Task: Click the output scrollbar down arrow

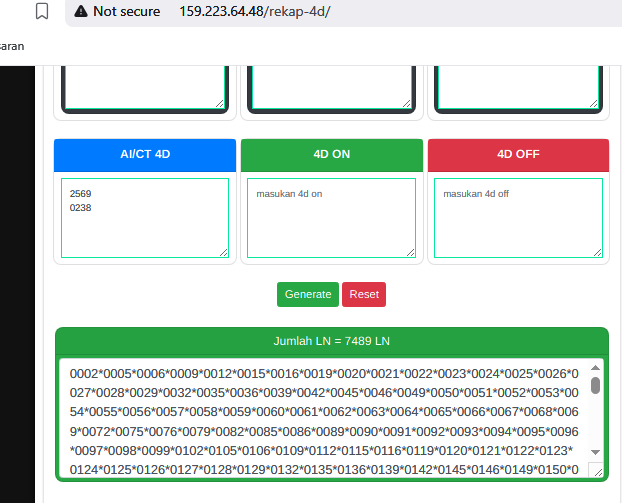Action: point(596,452)
